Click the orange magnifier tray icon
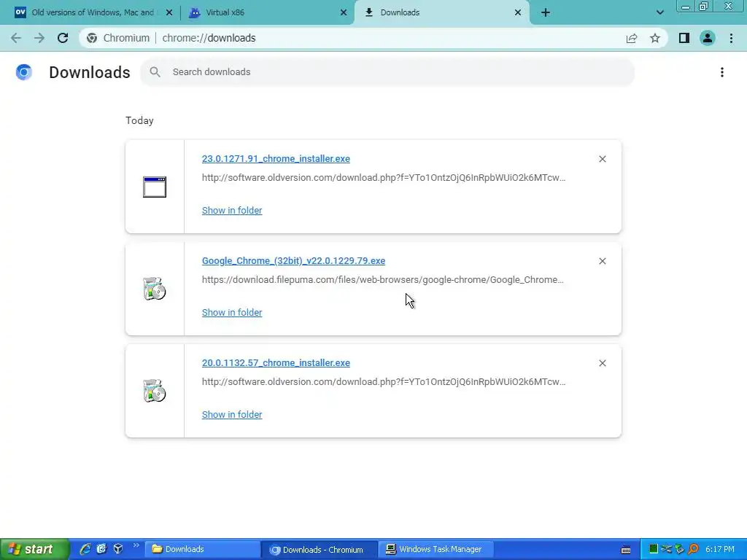Screen dimensions: 747x560 (693, 549)
